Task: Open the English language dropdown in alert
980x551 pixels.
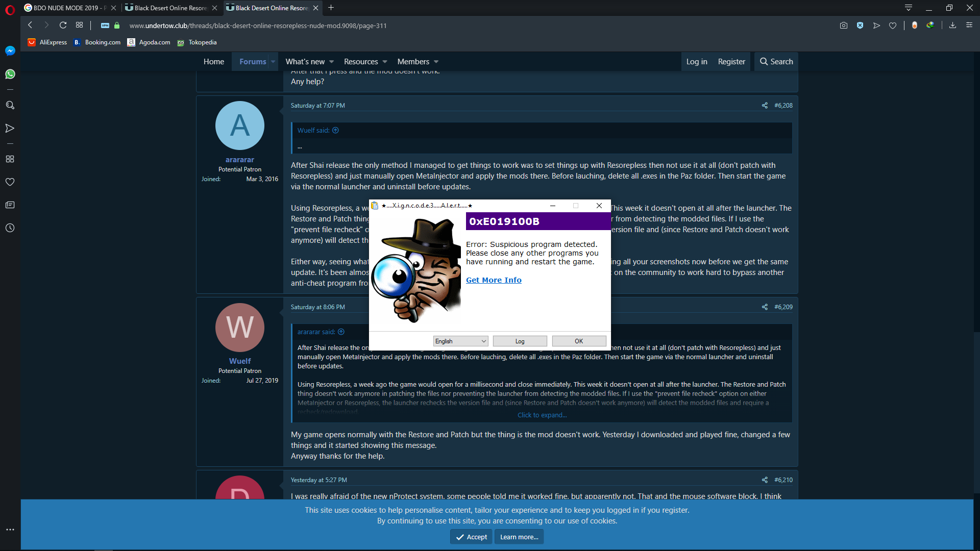Action: pos(460,341)
